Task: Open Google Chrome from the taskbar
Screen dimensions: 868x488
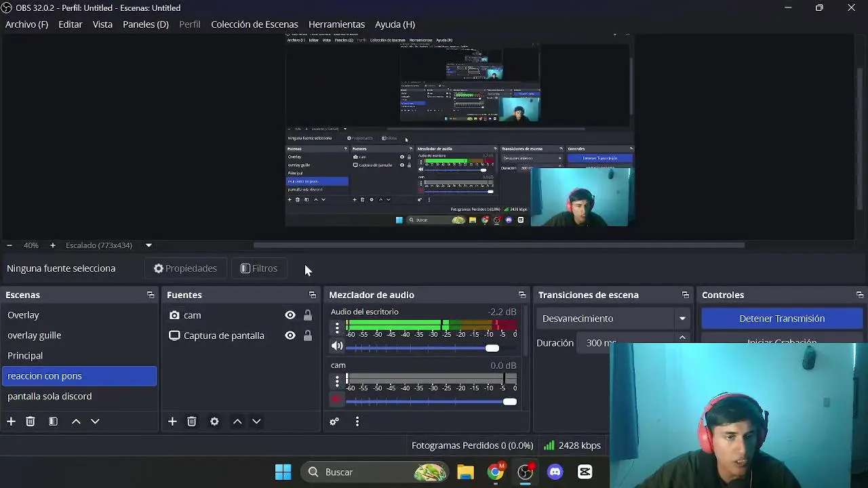Action: (496, 472)
